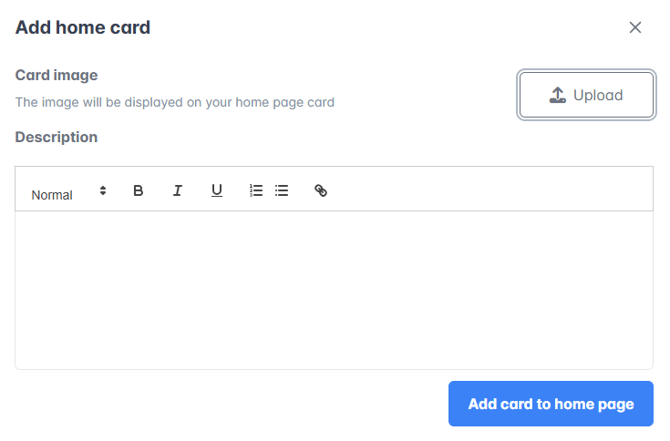Toggle bold formatting in the description editor
The image size is (670, 441).
coord(139,190)
